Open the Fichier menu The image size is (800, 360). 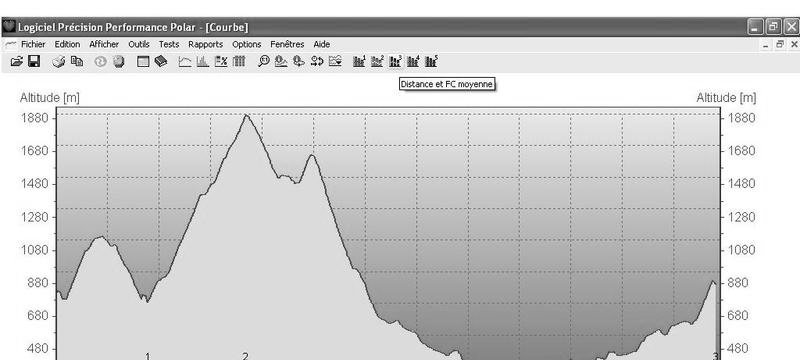point(33,44)
